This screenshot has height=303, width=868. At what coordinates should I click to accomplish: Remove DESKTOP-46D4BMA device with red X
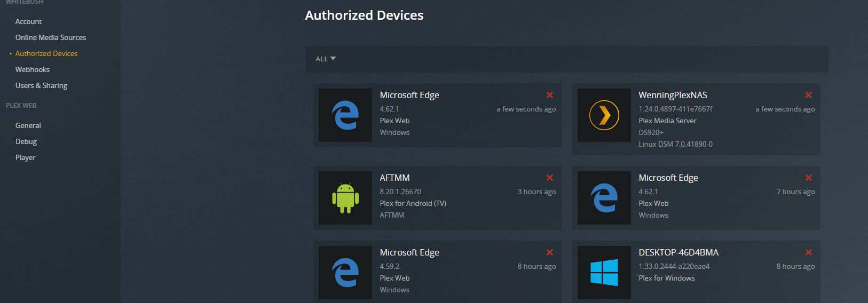[808, 252]
